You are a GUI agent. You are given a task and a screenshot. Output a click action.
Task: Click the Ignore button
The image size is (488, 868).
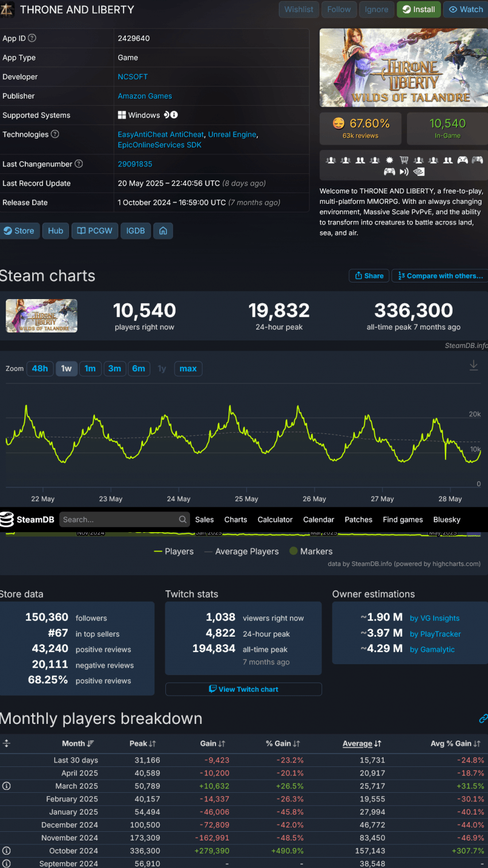tap(377, 9)
